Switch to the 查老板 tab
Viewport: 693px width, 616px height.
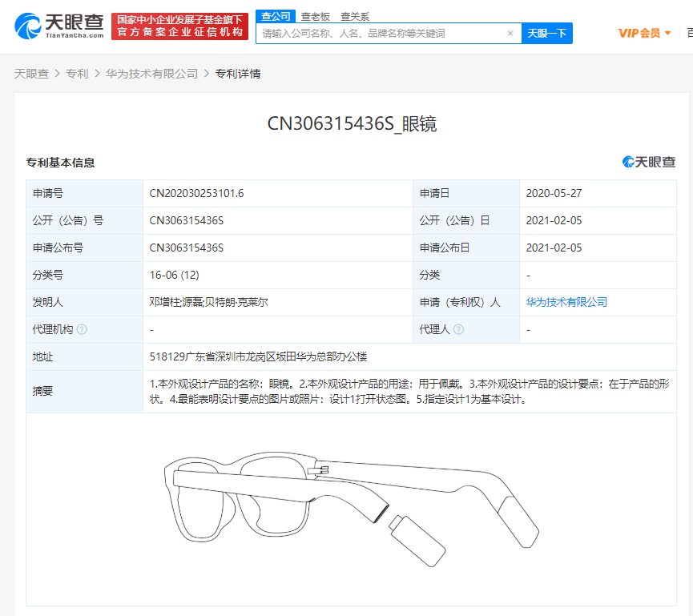(x=315, y=16)
